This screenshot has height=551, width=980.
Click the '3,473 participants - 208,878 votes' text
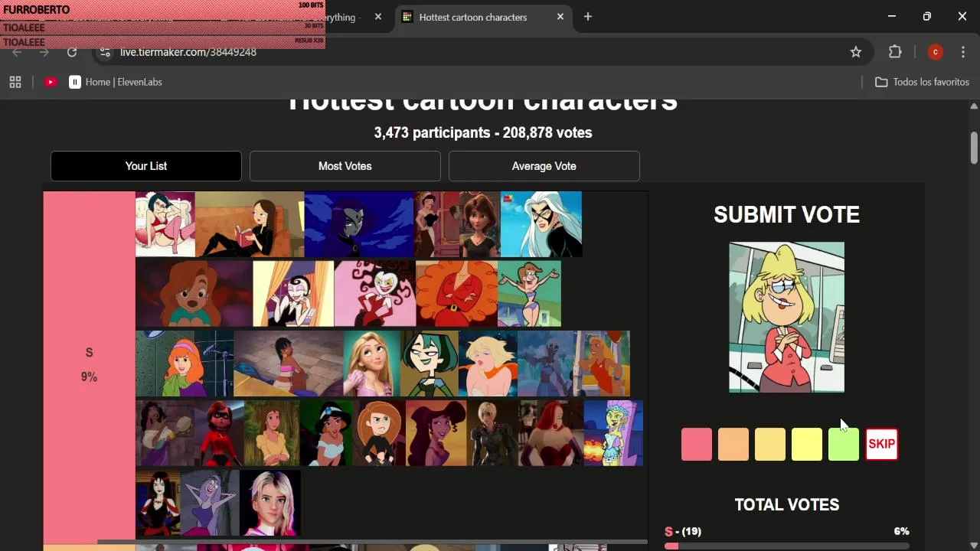[x=483, y=132]
